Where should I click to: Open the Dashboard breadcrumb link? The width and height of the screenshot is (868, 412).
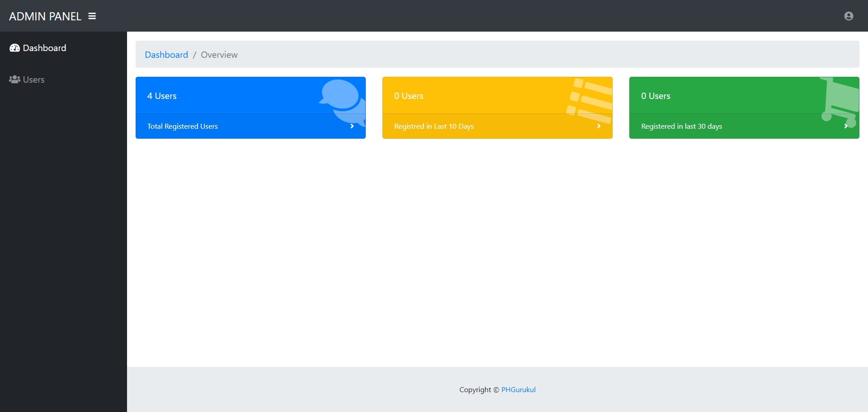[166, 54]
